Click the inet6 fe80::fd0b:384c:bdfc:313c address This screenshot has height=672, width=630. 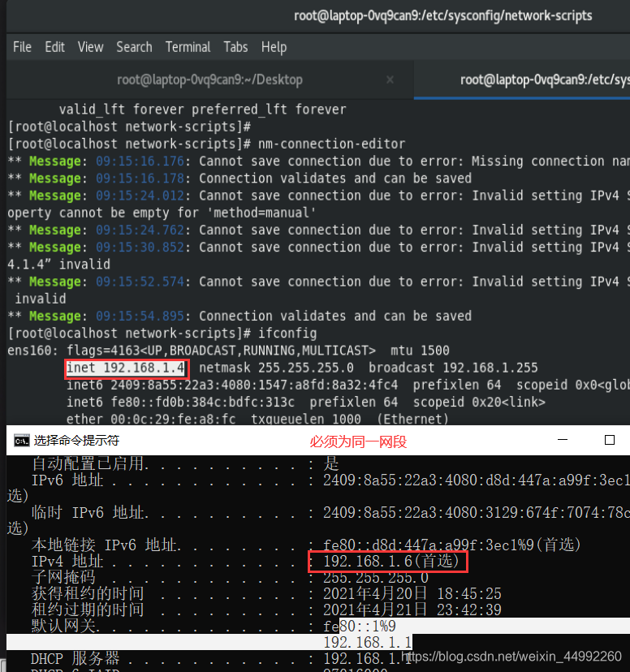coord(180,402)
